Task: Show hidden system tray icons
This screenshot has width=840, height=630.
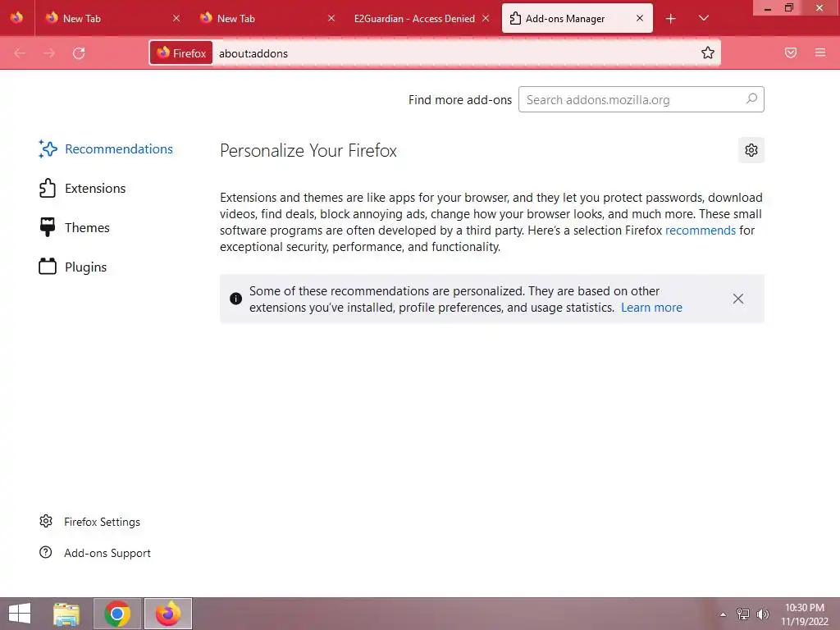Action: [724, 614]
